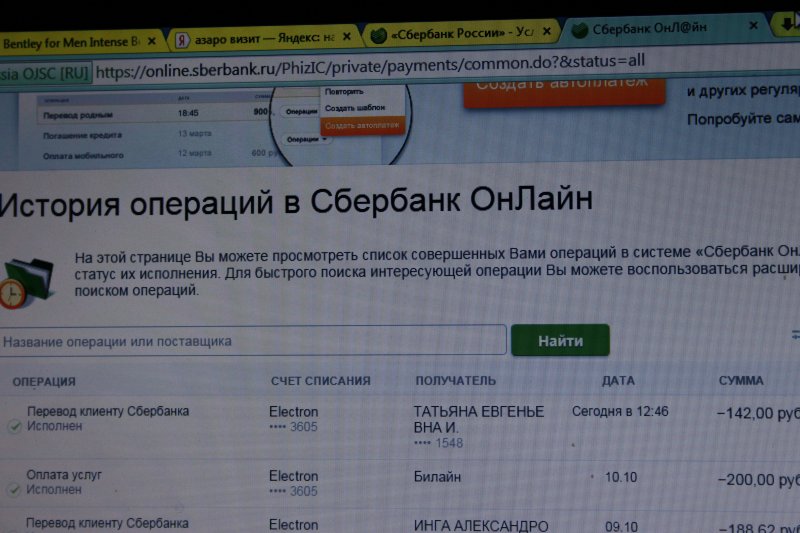This screenshot has height=533, width=800.
Task: Click Создать шаблон in the banner illustration menu
Action: pyautogui.click(x=355, y=108)
